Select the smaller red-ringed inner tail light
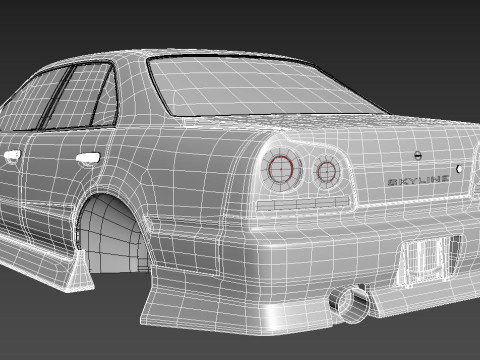The height and width of the screenshot is (360, 480). (x=326, y=172)
